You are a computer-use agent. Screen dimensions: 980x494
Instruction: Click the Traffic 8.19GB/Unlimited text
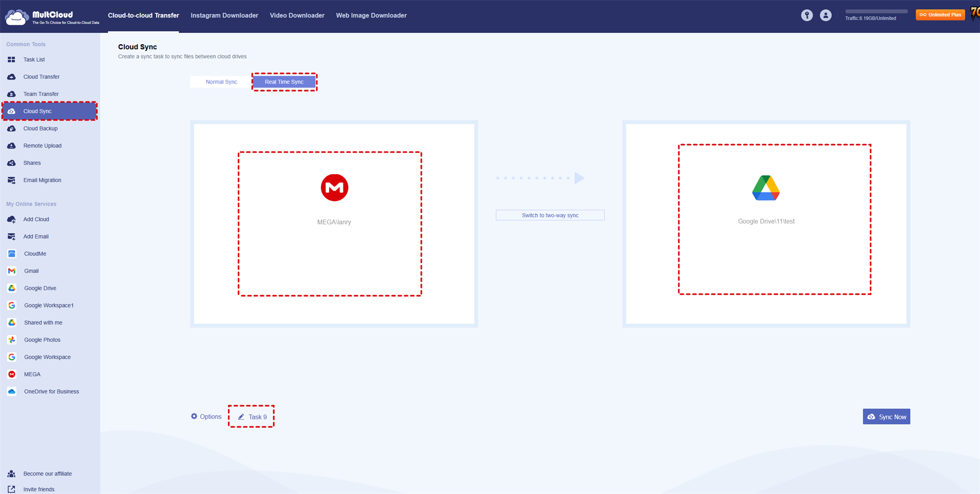[871, 19]
